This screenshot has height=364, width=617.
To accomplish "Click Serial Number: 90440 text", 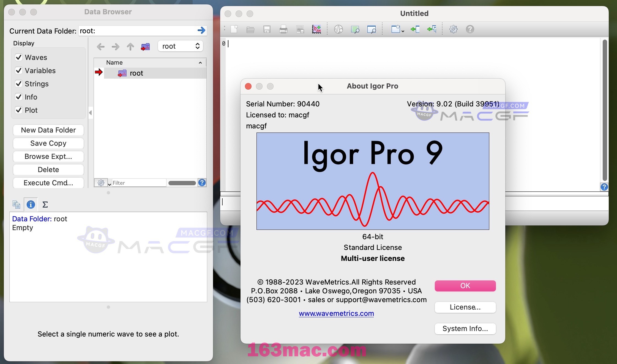I will coord(283,104).
